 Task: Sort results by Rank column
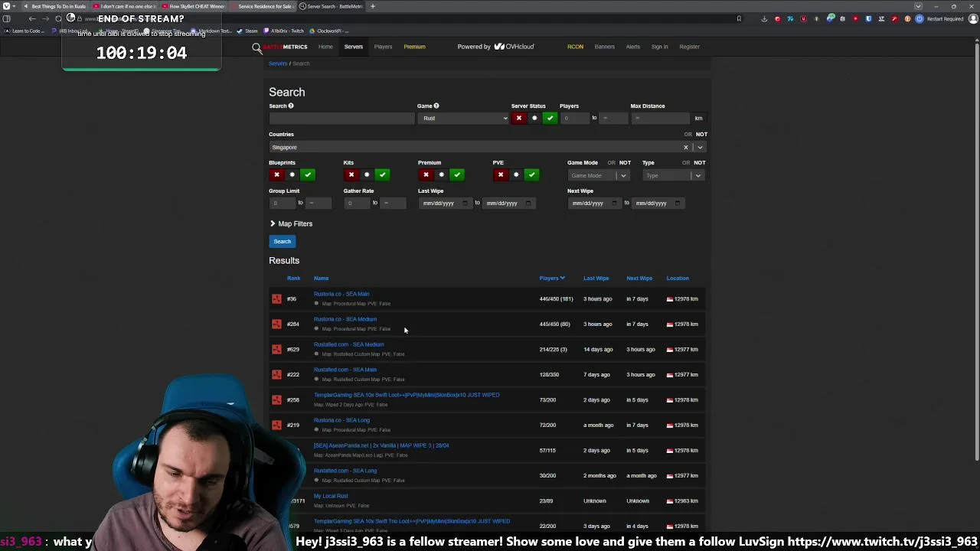pyautogui.click(x=293, y=279)
